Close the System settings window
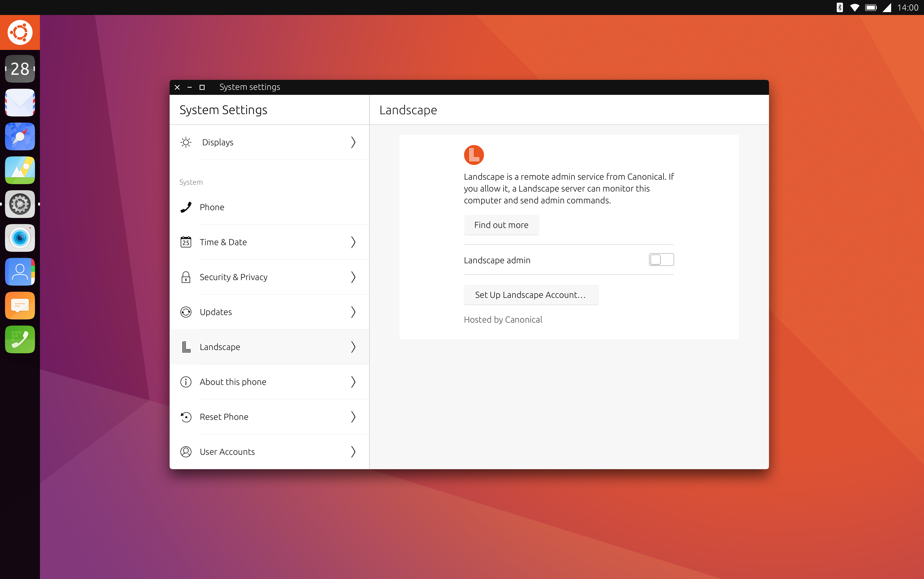The image size is (924, 579). coord(177,87)
